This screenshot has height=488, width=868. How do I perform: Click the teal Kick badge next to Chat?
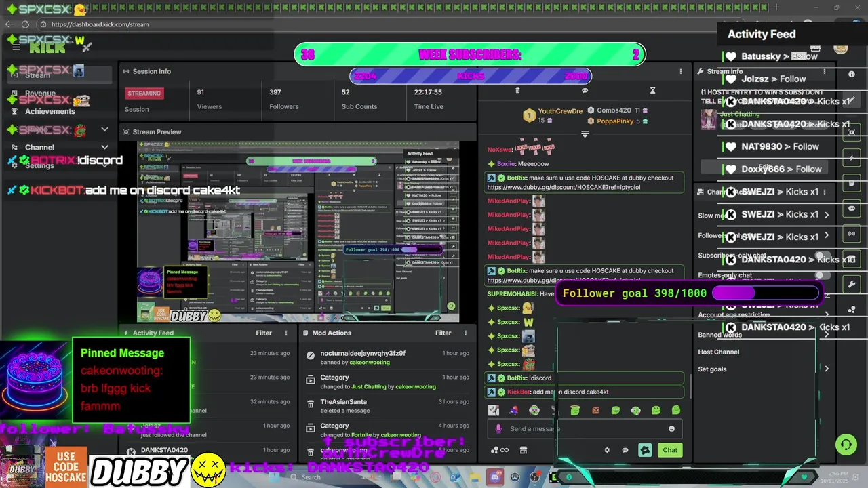645,450
